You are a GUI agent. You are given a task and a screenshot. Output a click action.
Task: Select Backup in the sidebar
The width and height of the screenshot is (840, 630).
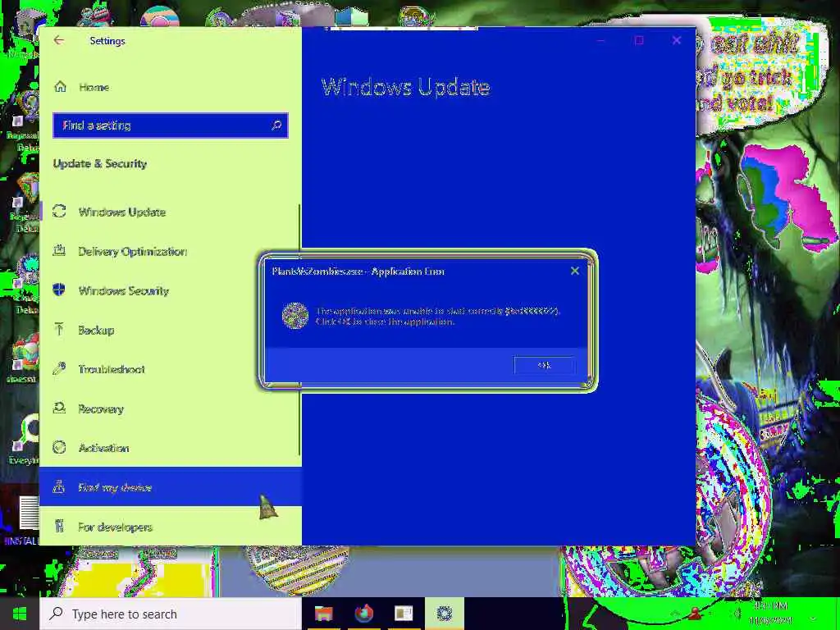(x=171, y=330)
